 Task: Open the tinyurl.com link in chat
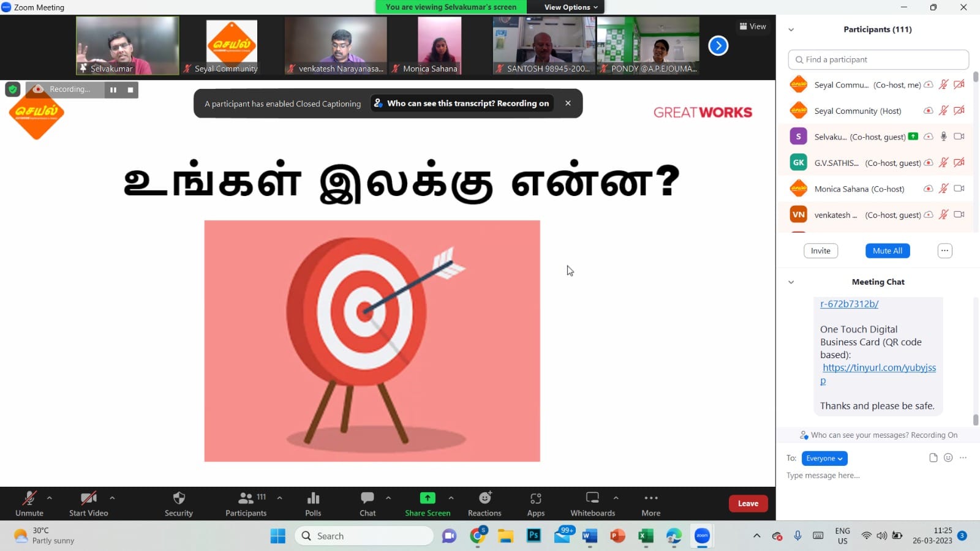tap(879, 368)
